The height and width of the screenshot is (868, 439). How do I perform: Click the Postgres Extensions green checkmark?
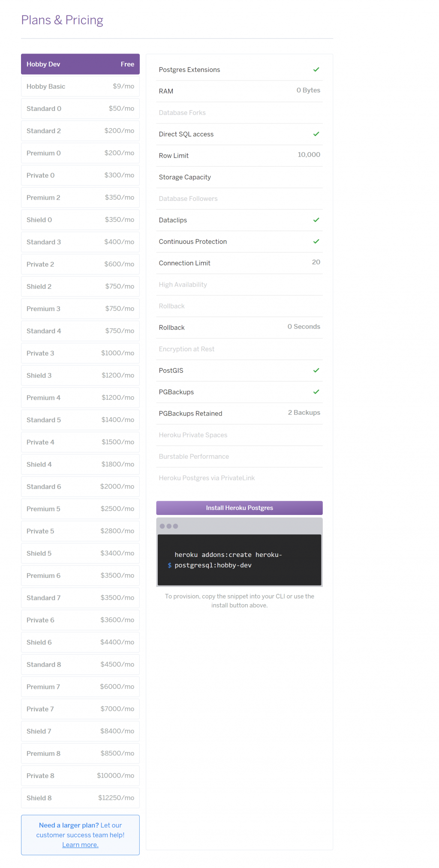tap(316, 69)
